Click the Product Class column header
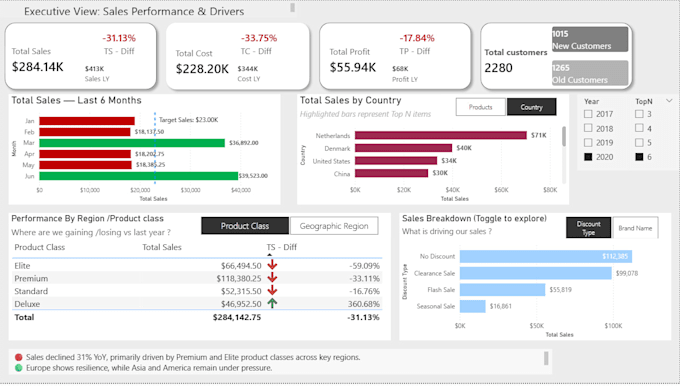This screenshot has width=680, height=386. 39,247
